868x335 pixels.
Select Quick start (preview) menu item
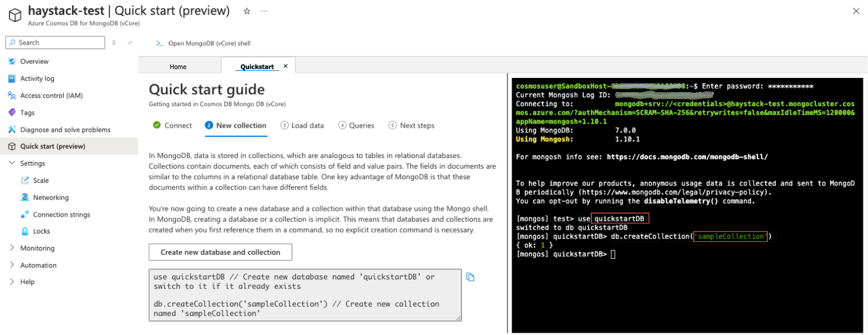69,146
